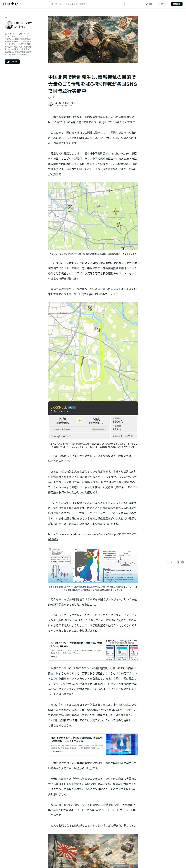Screen dimensions: 186x868
Task: Collapse the author sidebar with double-chevron icon
Action: 6,18
